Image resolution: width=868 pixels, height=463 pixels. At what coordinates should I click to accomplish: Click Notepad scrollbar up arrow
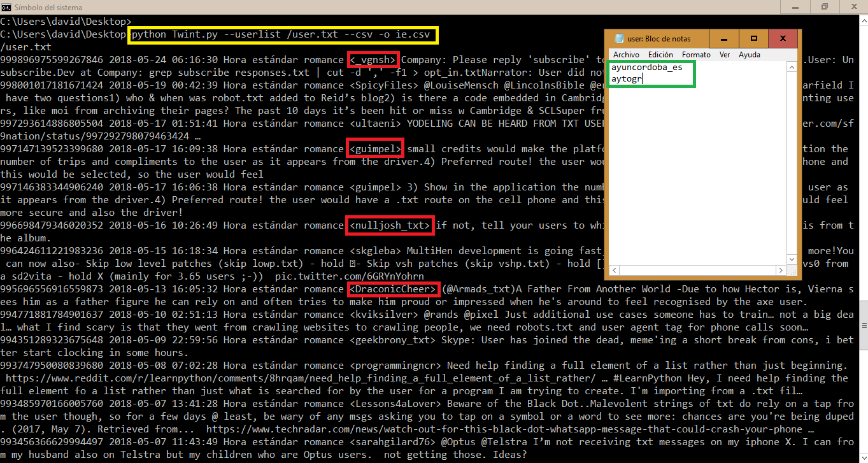[792, 66]
